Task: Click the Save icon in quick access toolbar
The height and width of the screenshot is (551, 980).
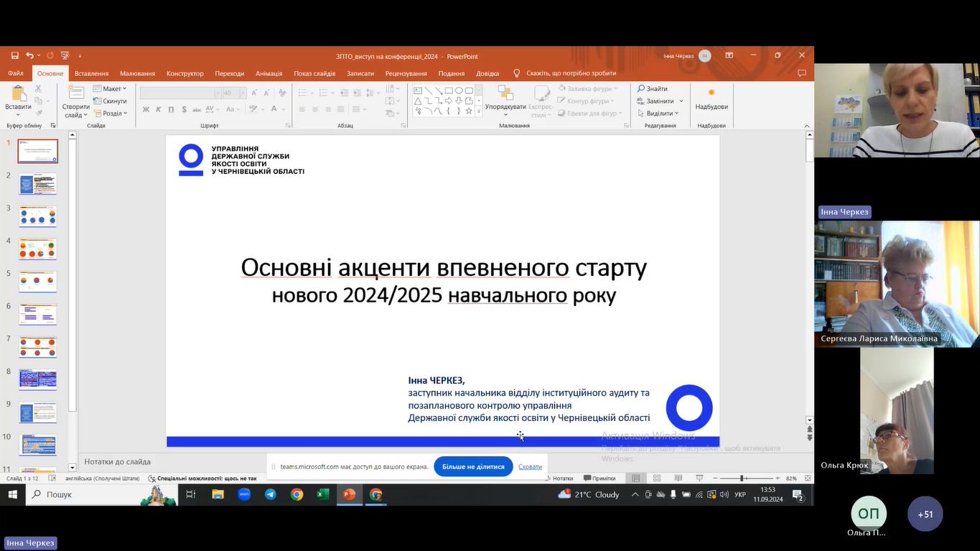Action: pos(14,56)
